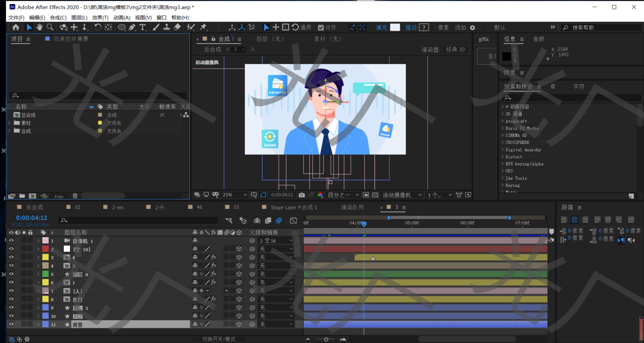Hide the 摄像机 1 layer

(x=11, y=240)
